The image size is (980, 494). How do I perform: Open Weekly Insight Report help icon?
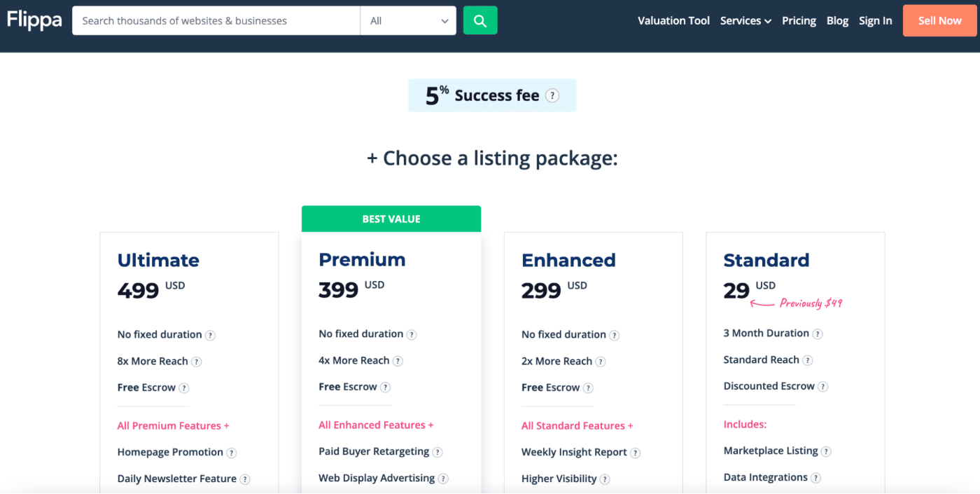(637, 453)
